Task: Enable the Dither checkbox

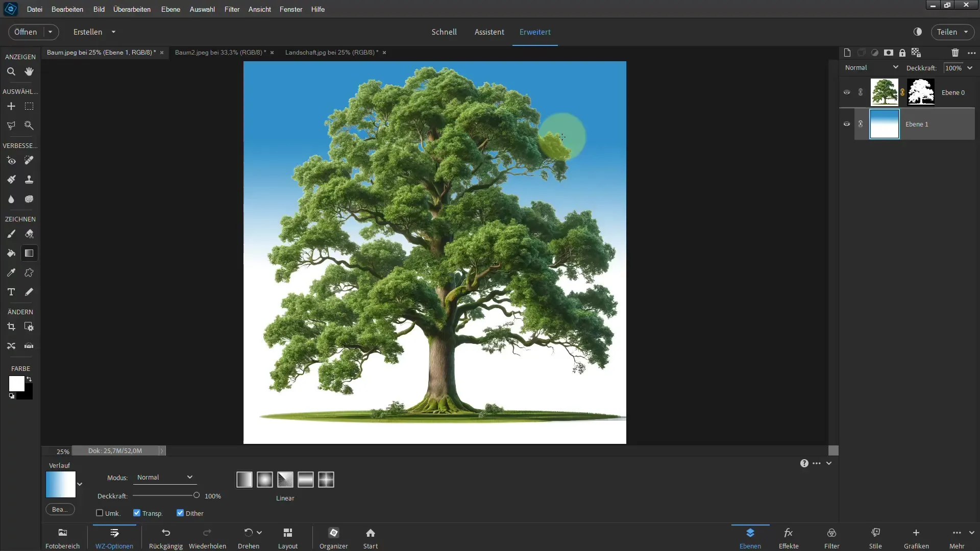Action: click(x=180, y=513)
